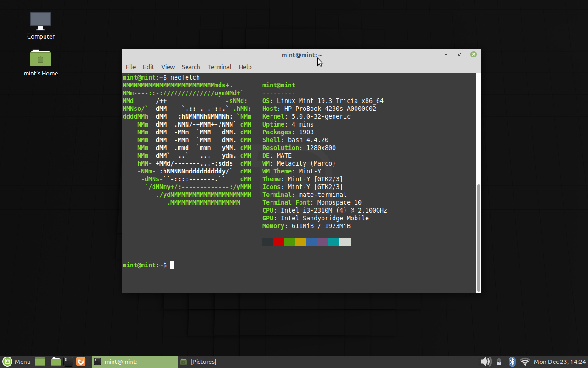Open the File menu of the terminal

tap(130, 67)
